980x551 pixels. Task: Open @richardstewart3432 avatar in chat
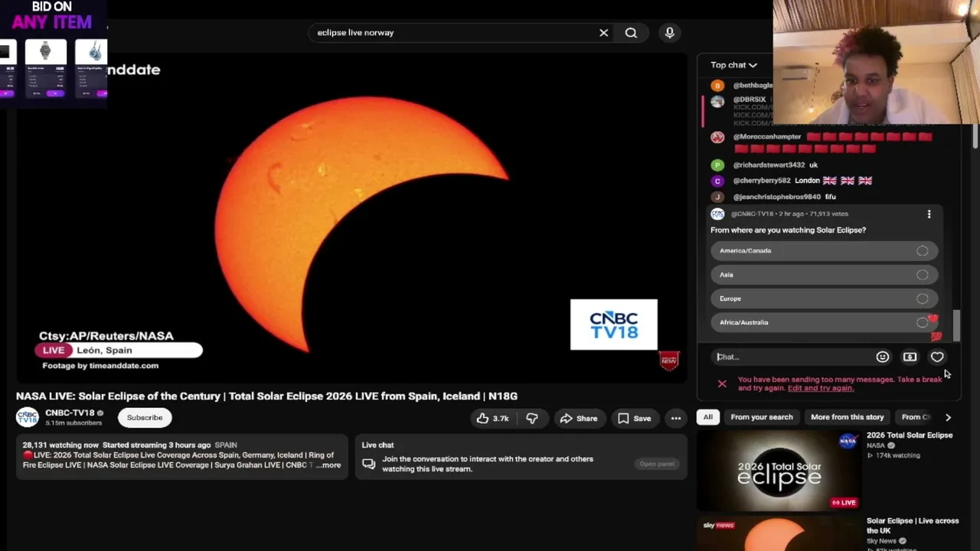717,165
